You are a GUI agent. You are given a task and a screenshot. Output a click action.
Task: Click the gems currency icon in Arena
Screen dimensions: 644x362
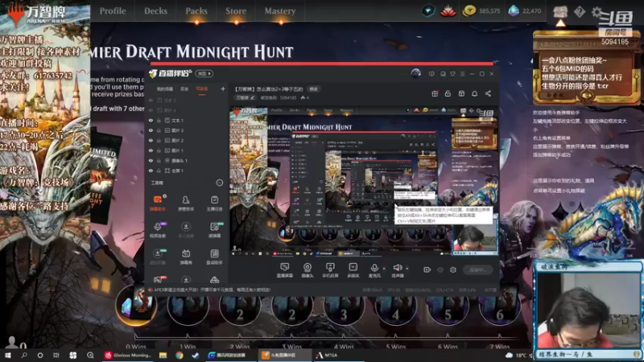(514, 11)
